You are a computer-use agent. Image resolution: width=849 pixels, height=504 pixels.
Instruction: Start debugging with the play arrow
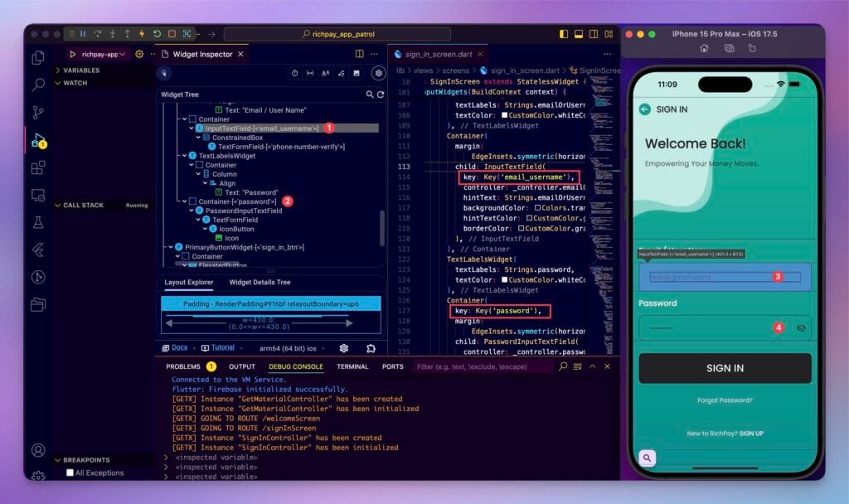click(x=73, y=54)
